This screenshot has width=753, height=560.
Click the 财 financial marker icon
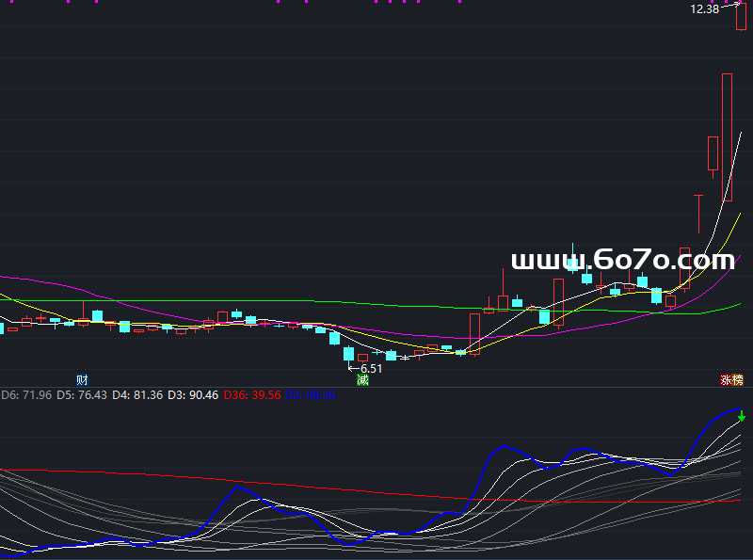point(82,379)
